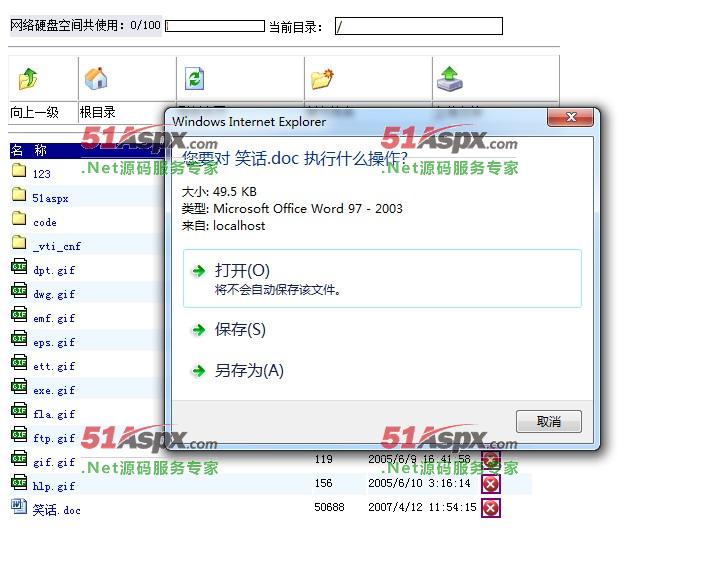Click the GIF icon beside hlp.gif
The image size is (702, 572).
19,482
